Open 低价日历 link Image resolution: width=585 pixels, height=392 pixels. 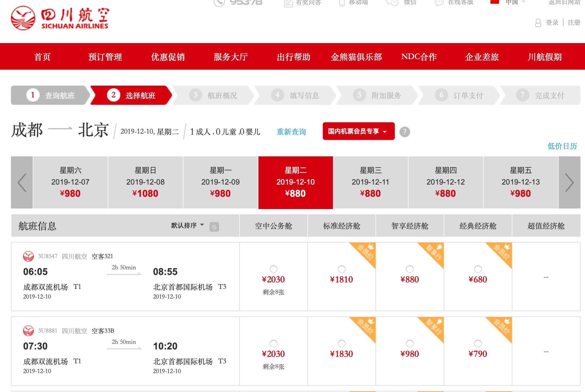(562, 146)
